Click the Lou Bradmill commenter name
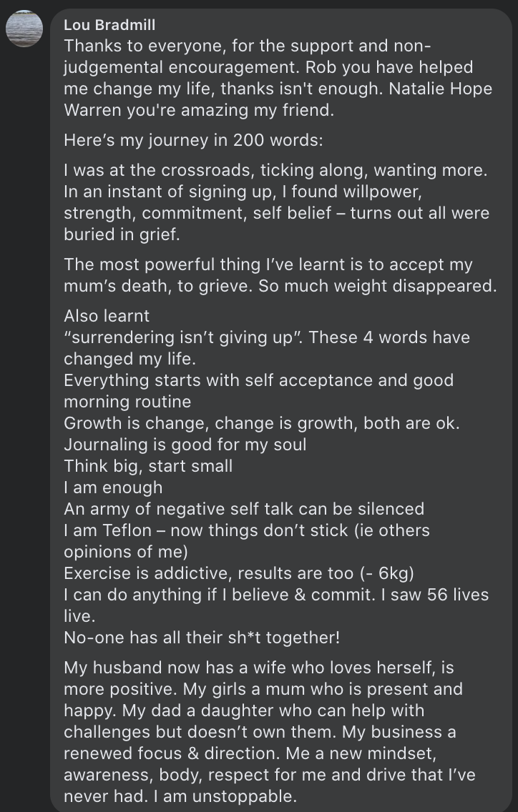The image size is (518, 812). [x=109, y=24]
